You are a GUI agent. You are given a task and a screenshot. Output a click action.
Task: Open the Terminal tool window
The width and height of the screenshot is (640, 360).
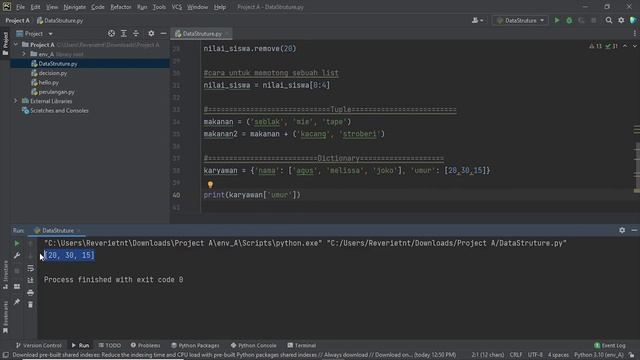(302, 345)
